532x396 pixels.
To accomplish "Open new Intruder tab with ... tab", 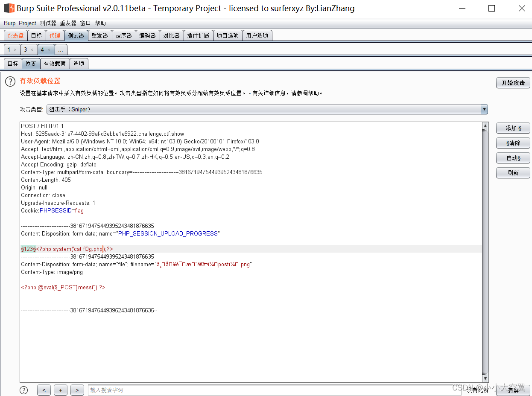I will point(61,50).
